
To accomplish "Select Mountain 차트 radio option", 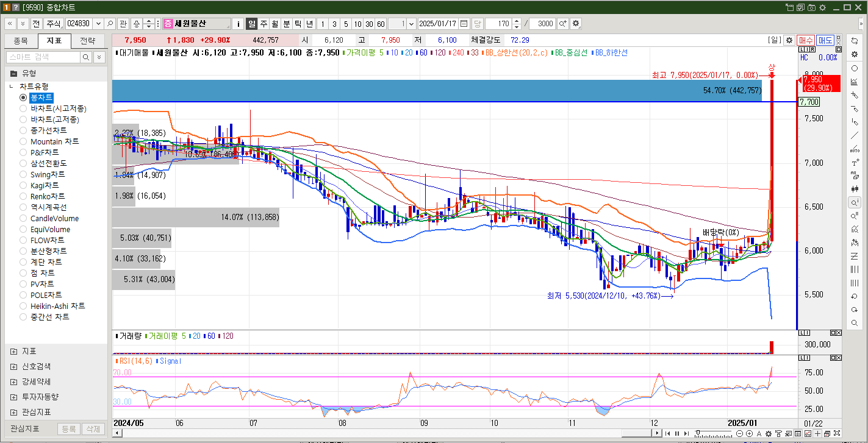I will (49, 141).
